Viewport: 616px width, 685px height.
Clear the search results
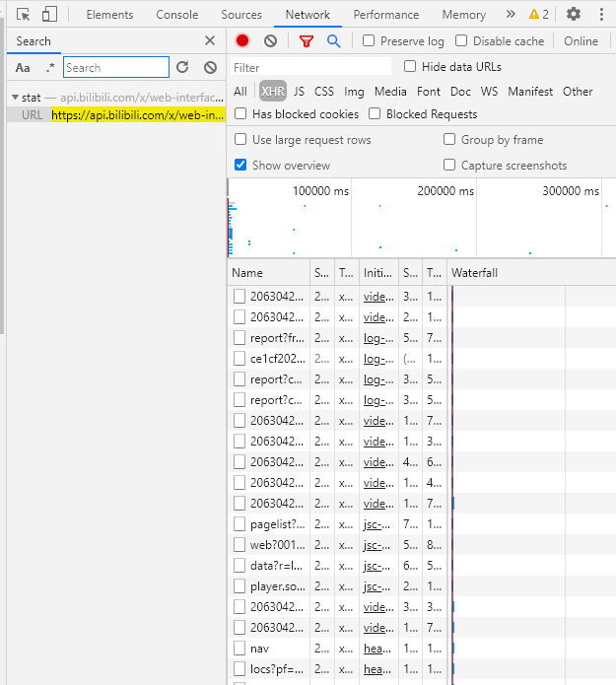(x=210, y=67)
